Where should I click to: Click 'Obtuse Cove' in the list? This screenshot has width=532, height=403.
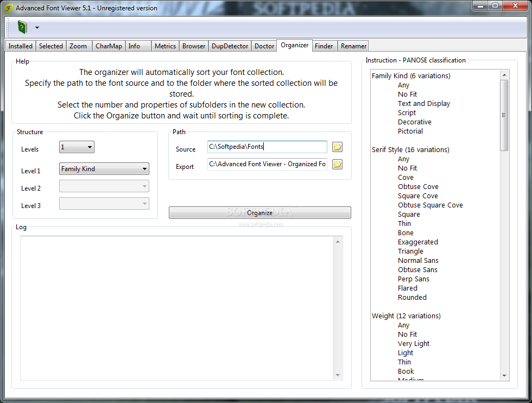coord(418,186)
